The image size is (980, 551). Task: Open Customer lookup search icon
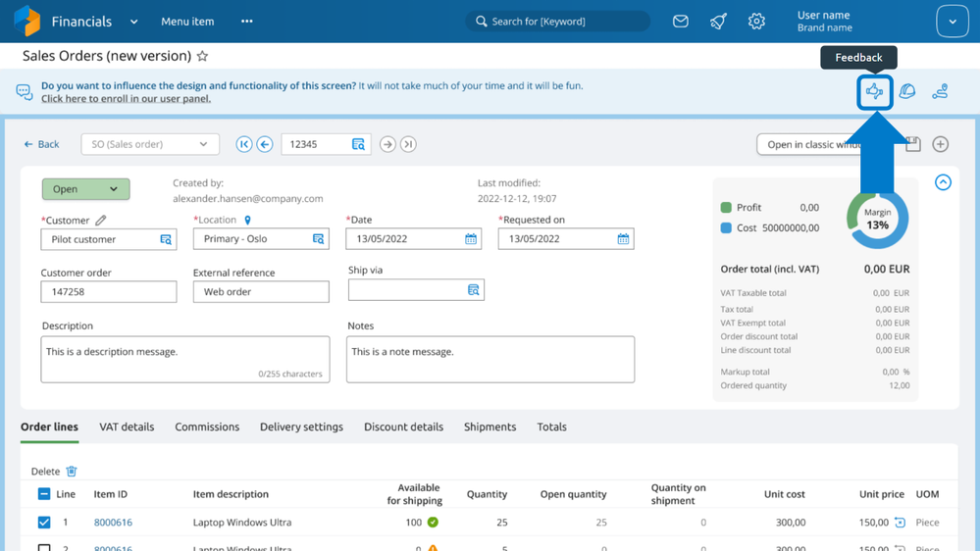[166, 239]
